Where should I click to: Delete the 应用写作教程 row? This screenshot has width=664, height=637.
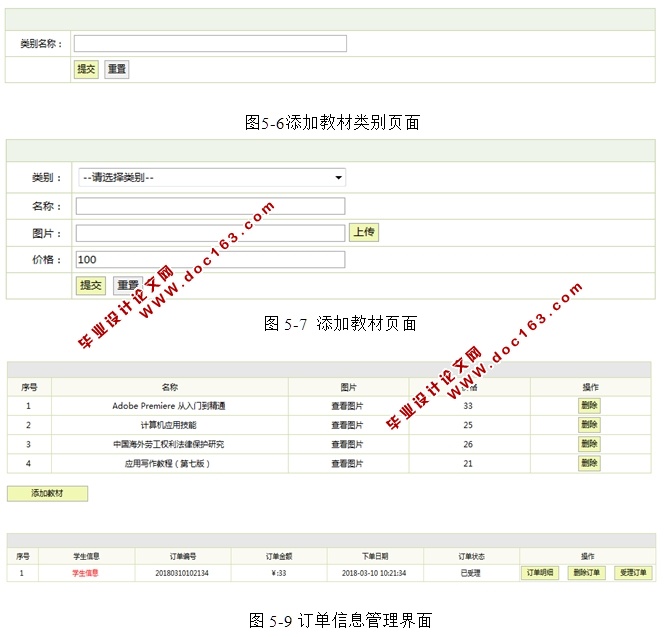(589, 463)
